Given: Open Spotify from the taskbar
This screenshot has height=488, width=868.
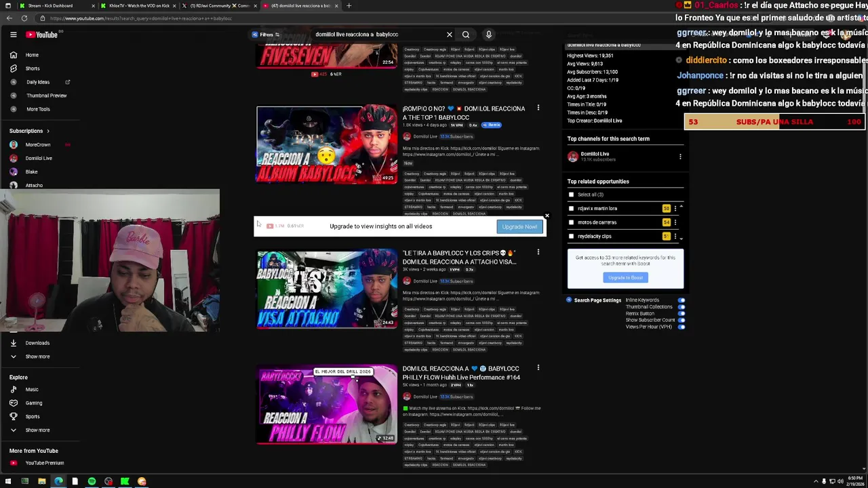Looking at the screenshot, I should click(92, 481).
